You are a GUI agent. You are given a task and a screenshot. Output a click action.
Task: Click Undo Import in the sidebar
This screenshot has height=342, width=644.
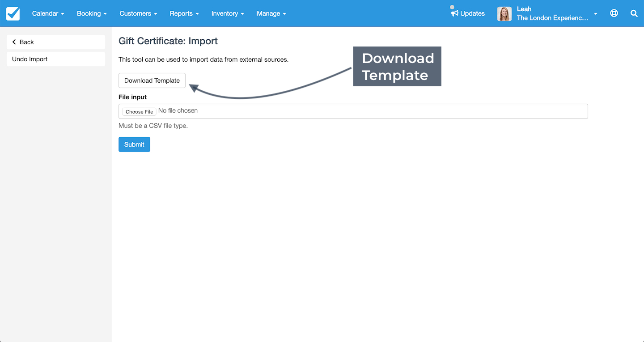pyautogui.click(x=56, y=59)
